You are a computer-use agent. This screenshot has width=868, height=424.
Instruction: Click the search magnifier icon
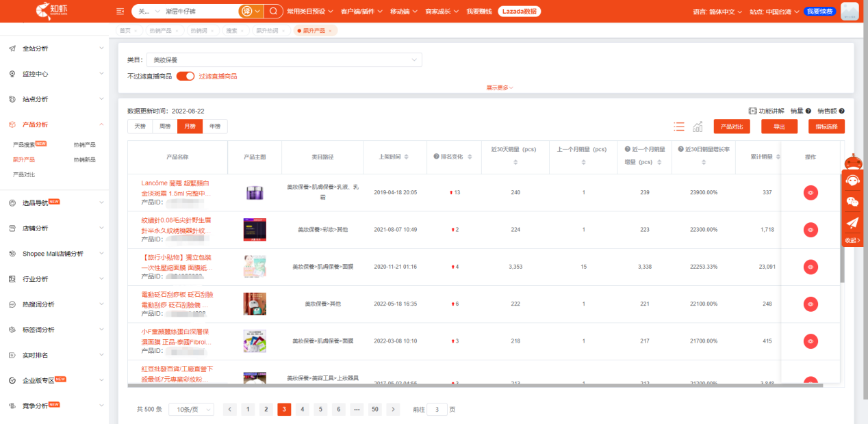pos(272,12)
